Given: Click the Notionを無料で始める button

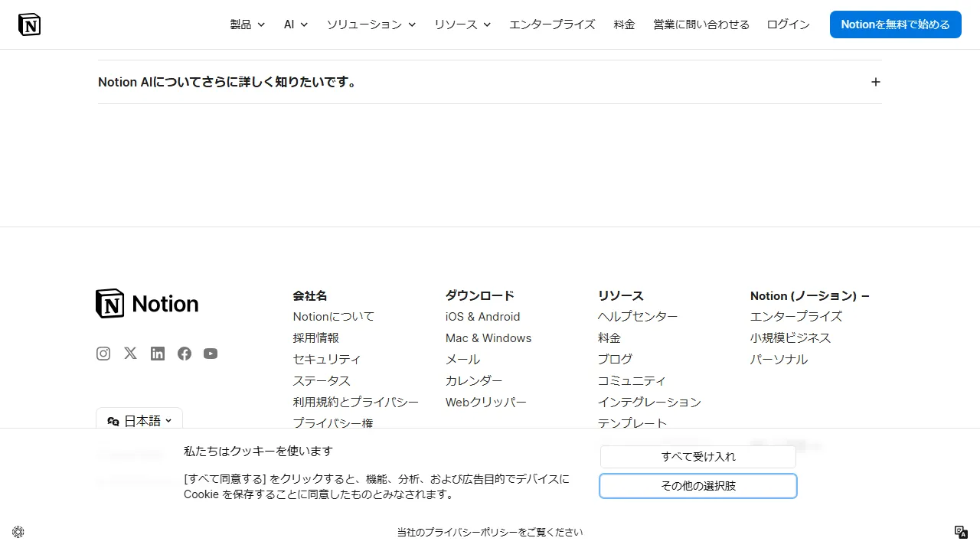Looking at the screenshot, I should [895, 24].
